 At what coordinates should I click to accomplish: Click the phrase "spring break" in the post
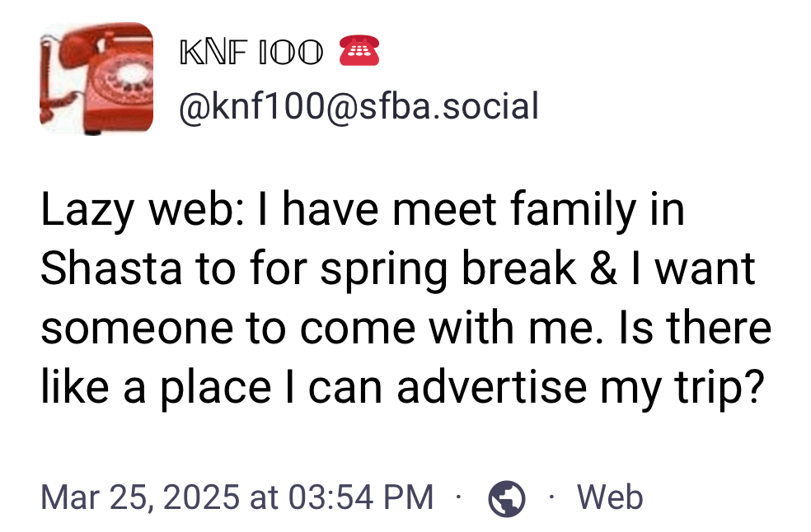[x=448, y=268]
